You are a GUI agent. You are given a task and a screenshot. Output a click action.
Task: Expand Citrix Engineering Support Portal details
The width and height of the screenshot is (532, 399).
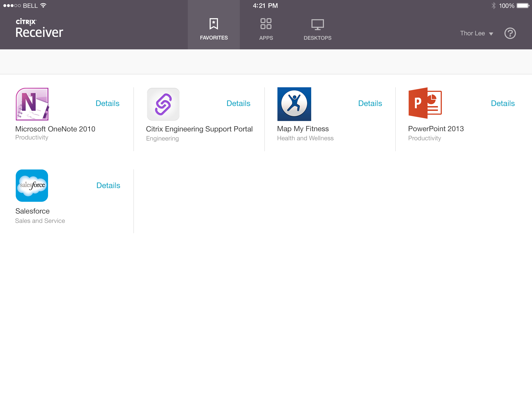tap(239, 103)
